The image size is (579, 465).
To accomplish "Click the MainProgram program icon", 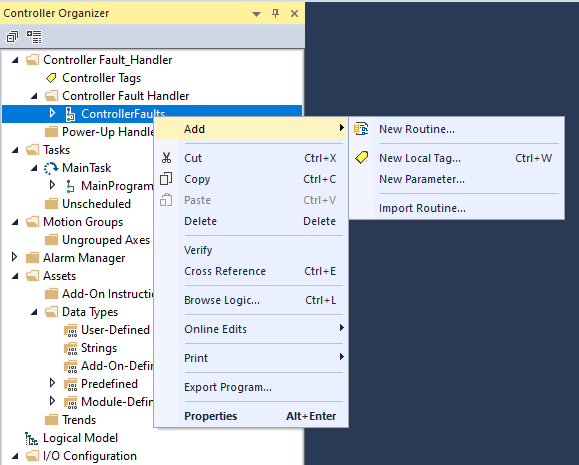I will click(70, 186).
